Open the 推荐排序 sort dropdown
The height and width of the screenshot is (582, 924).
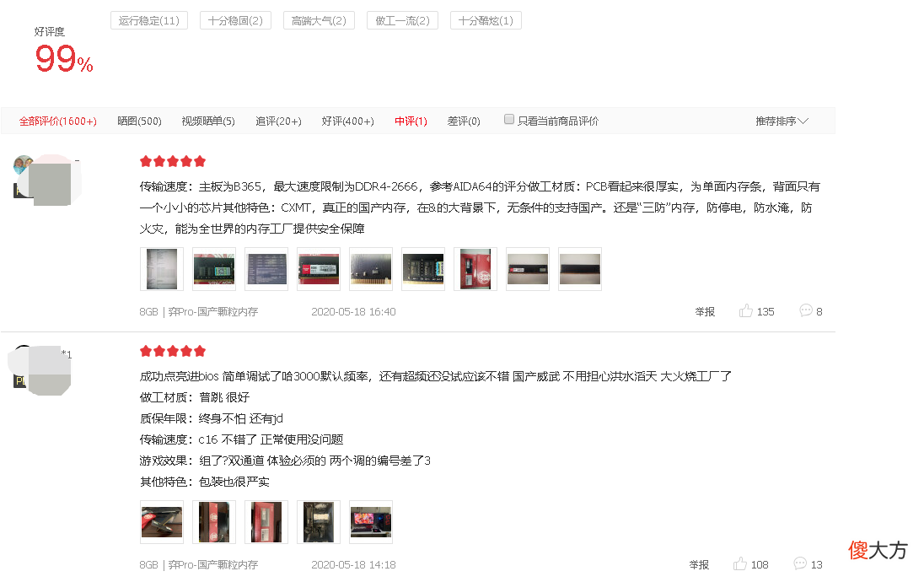point(782,121)
